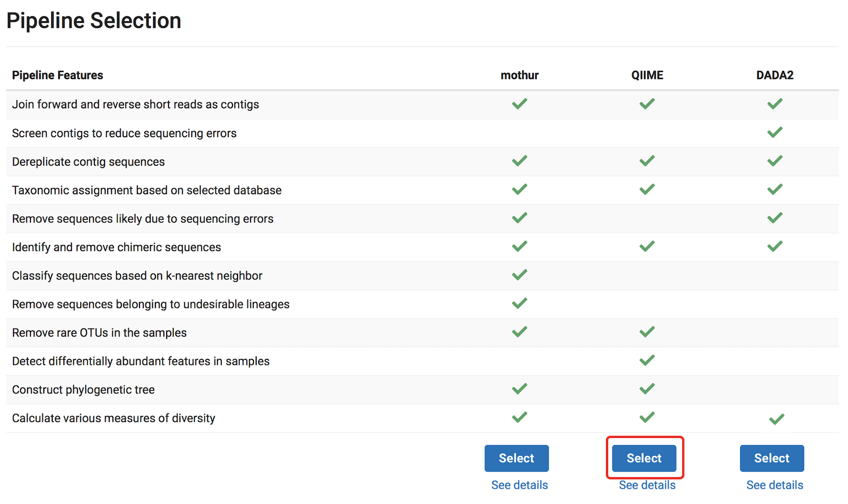
Task: Open See details under DADA2
Action: [x=775, y=485]
